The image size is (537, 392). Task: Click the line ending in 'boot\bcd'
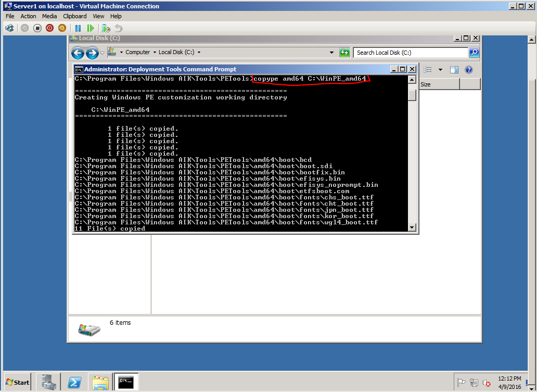click(193, 160)
